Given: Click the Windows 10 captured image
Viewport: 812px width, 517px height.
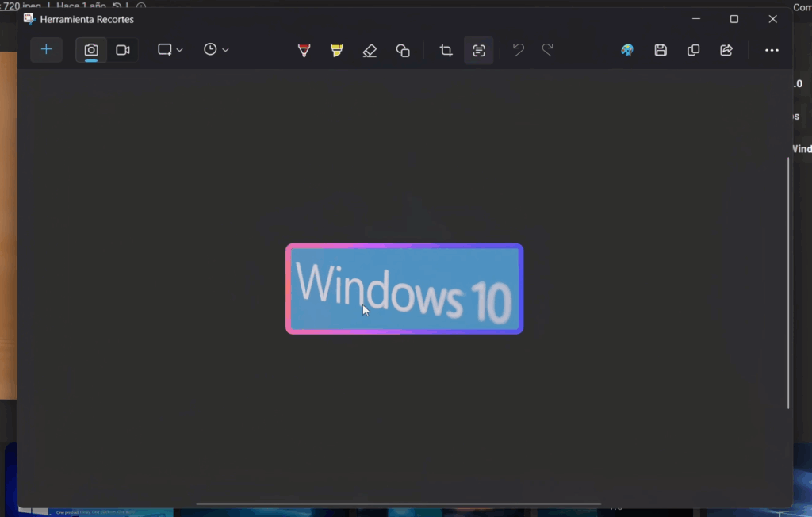Looking at the screenshot, I should point(404,289).
